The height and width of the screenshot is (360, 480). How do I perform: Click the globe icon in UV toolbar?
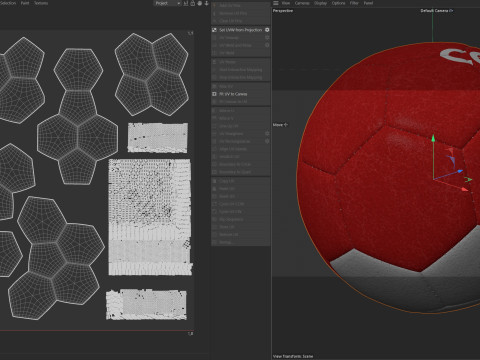click(199, 3)
